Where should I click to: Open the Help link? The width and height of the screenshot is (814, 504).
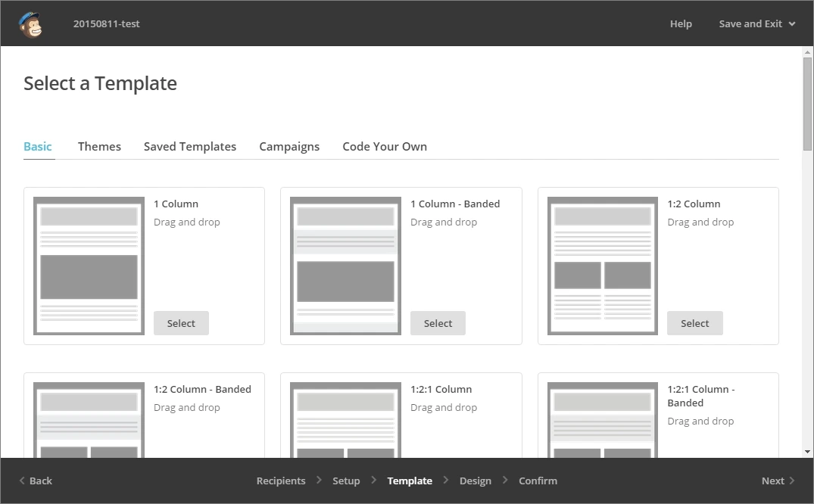tap(681, 24)
